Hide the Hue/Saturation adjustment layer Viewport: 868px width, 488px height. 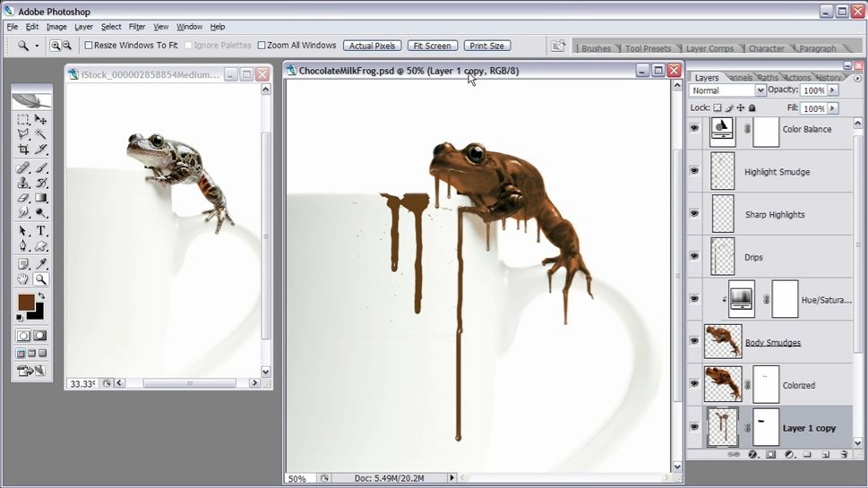coord(694,299)
